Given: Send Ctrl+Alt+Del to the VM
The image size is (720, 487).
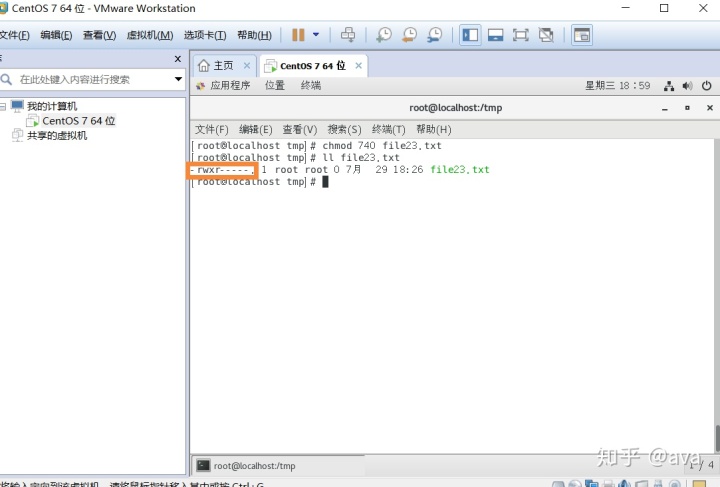Looking at the screenshot, I should 348,35.
